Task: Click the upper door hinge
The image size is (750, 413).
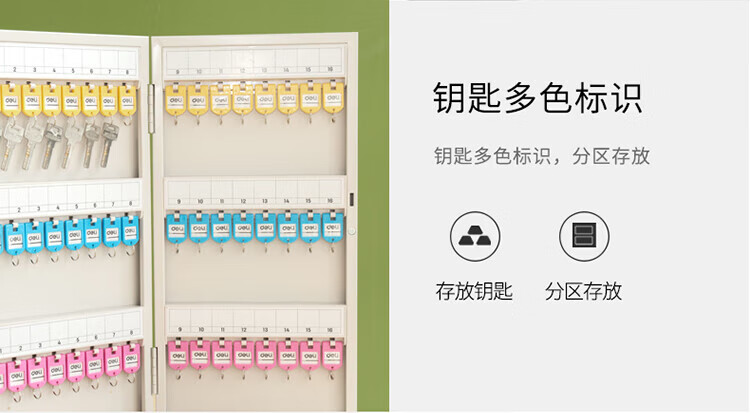Action: tap(151, 109)
